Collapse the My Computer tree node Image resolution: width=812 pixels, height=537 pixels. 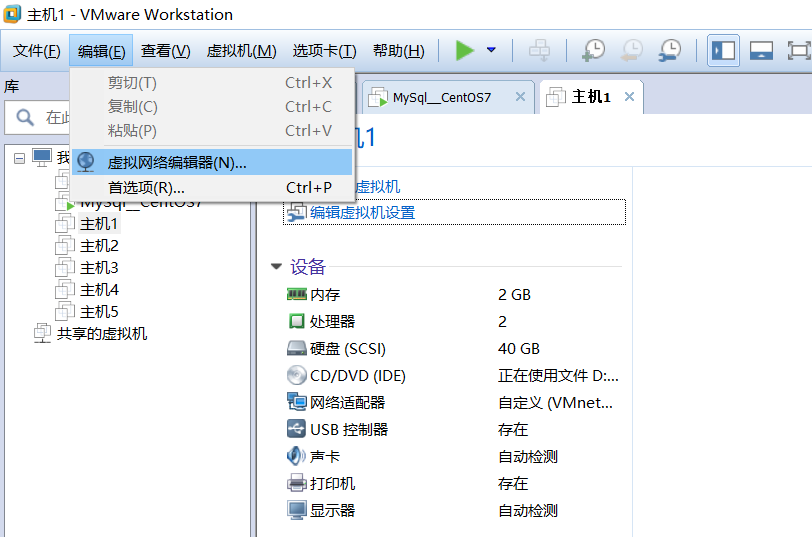pyautogui.click(x=19, y=158)
